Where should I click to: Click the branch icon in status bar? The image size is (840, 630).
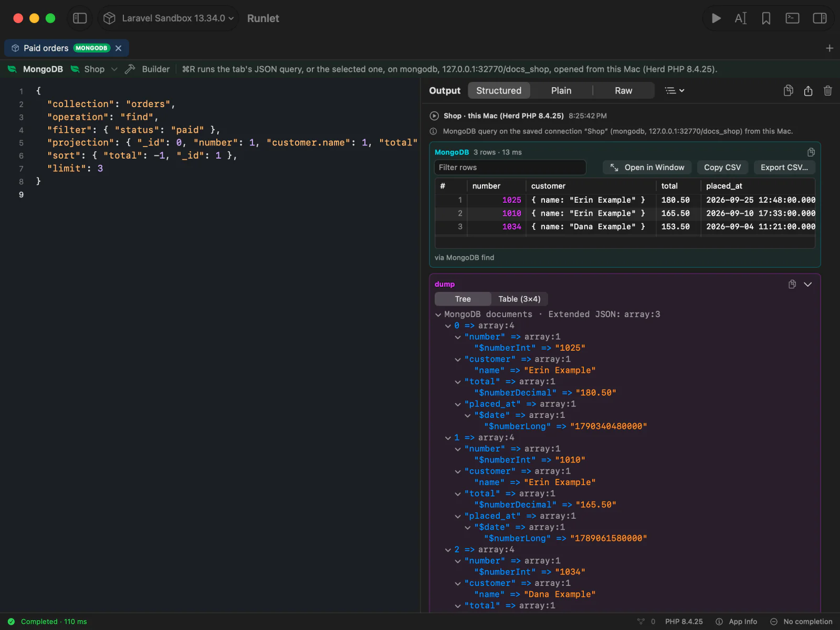point(641,622)
